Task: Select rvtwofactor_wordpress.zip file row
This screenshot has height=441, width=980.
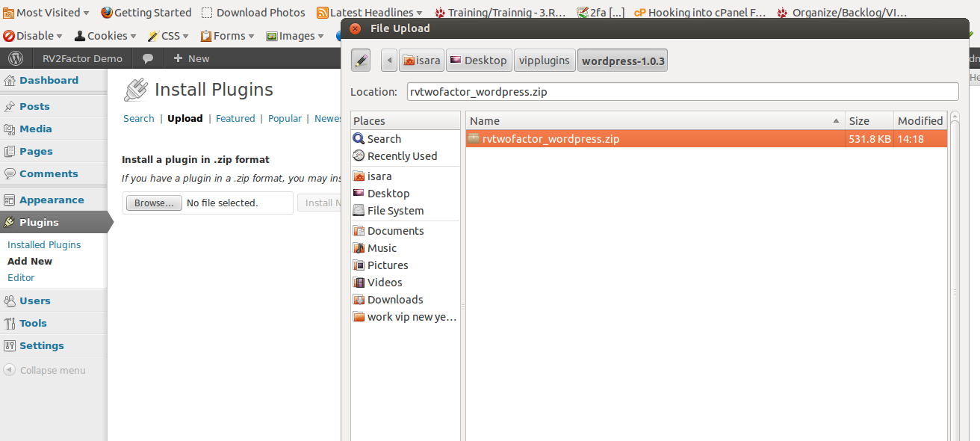Action: (x=707, y=139)
